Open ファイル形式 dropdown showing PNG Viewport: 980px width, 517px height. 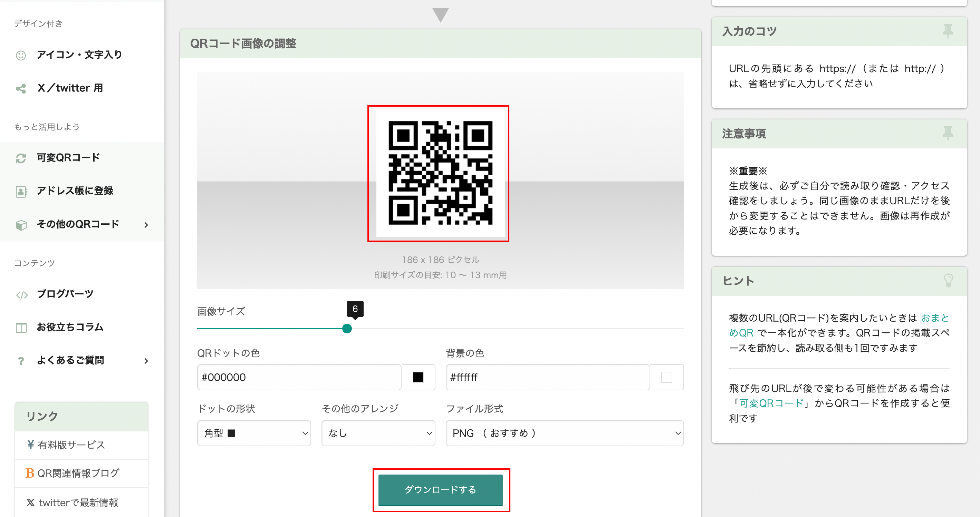(565, 433)
